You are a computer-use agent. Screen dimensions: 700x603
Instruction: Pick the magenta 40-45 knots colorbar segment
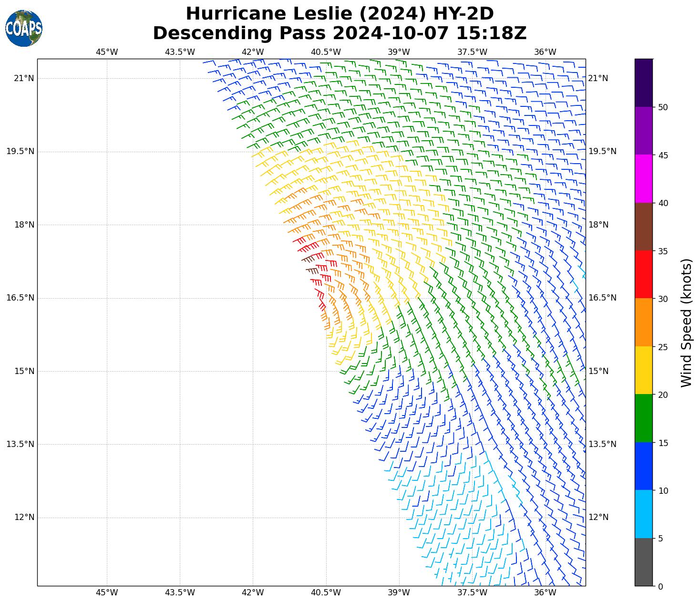coord(643,179)
